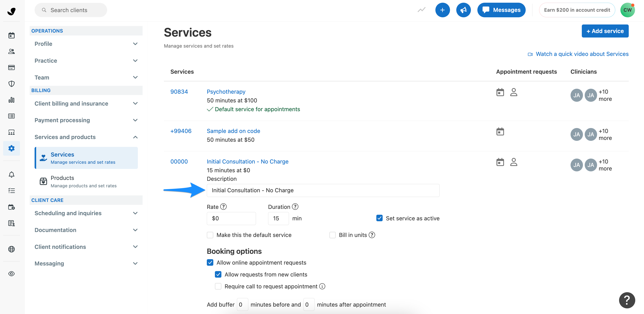Open the reminders bell icon in sidebar

tap(11, 175)
